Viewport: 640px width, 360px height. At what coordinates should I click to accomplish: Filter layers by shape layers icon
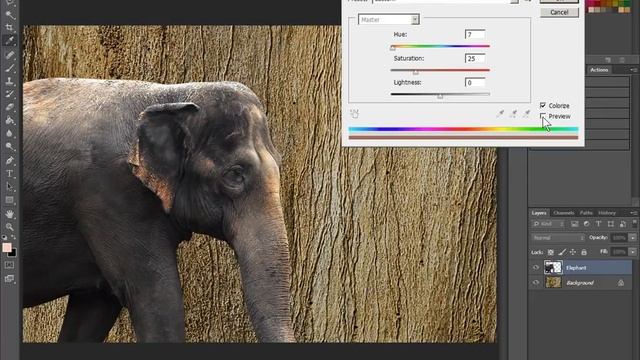click(x=611, y=224)
